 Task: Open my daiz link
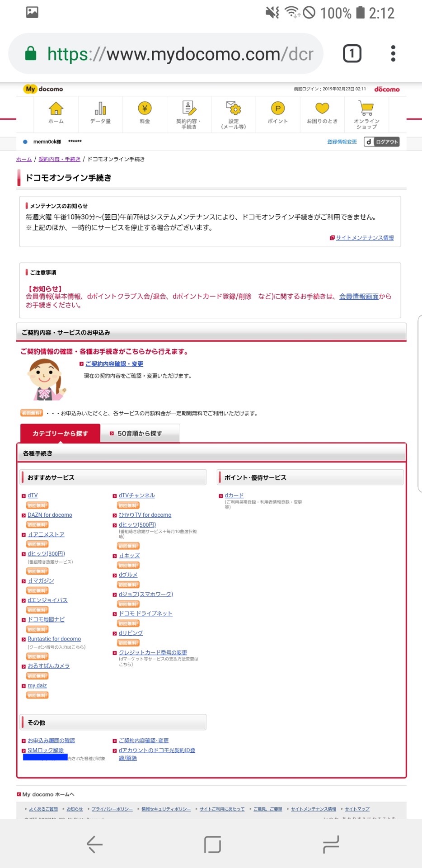tap(37, 685)
